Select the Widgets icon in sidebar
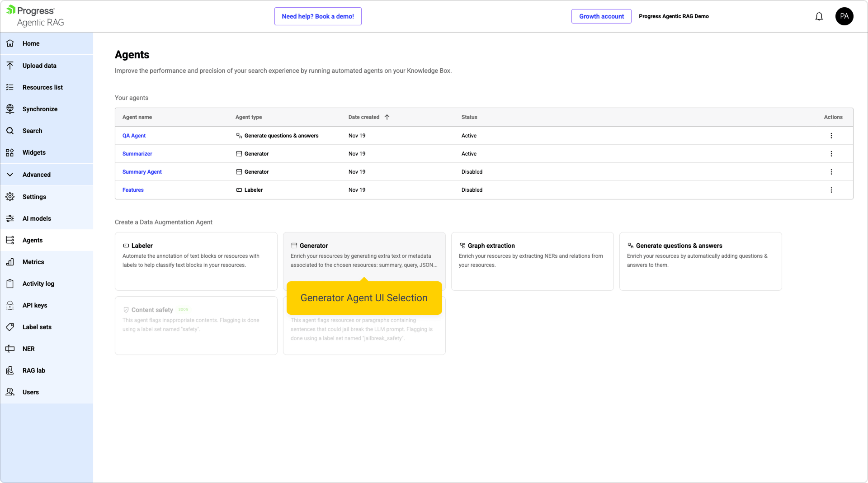 10,152
